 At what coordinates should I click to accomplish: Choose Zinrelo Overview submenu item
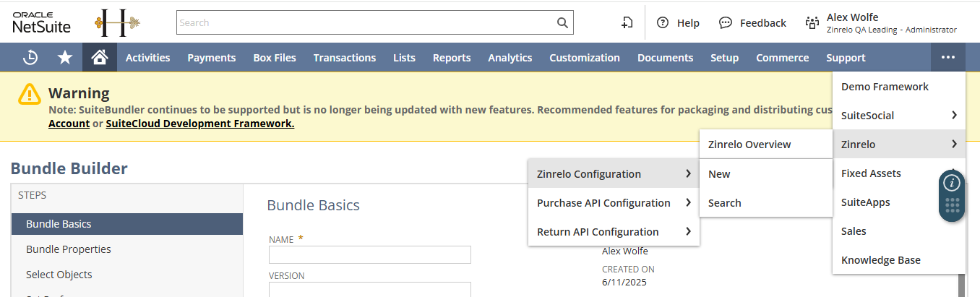click(x=766, y=144)
